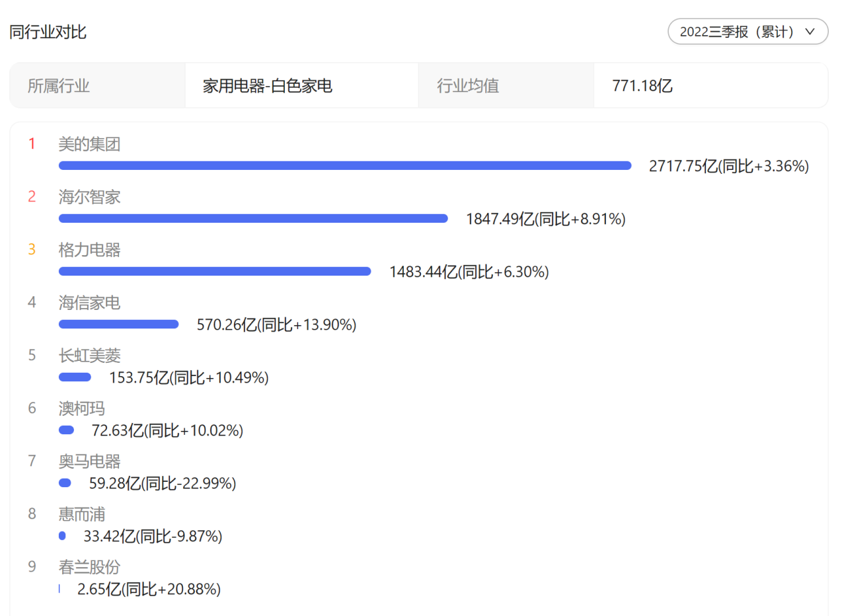The image size is (842, 616).
Task: Open the 惠而浦 company entry
Action: [x=81, y=514]
